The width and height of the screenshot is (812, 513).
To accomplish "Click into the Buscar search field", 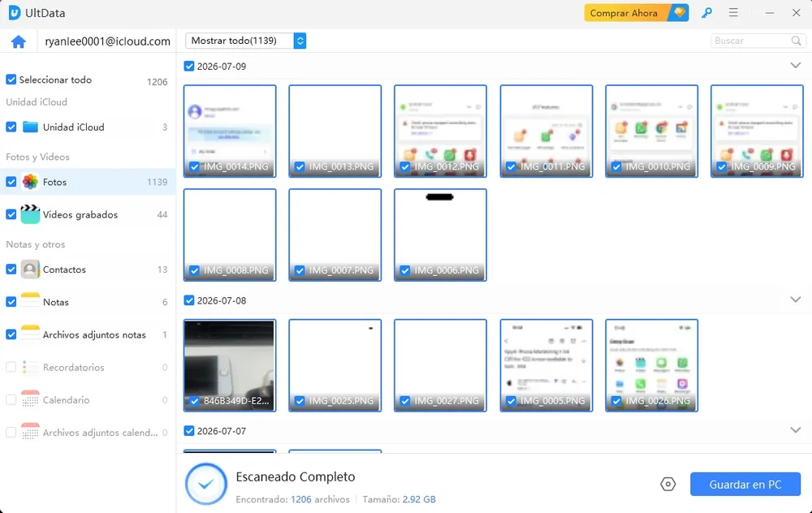I will point(758,41).
